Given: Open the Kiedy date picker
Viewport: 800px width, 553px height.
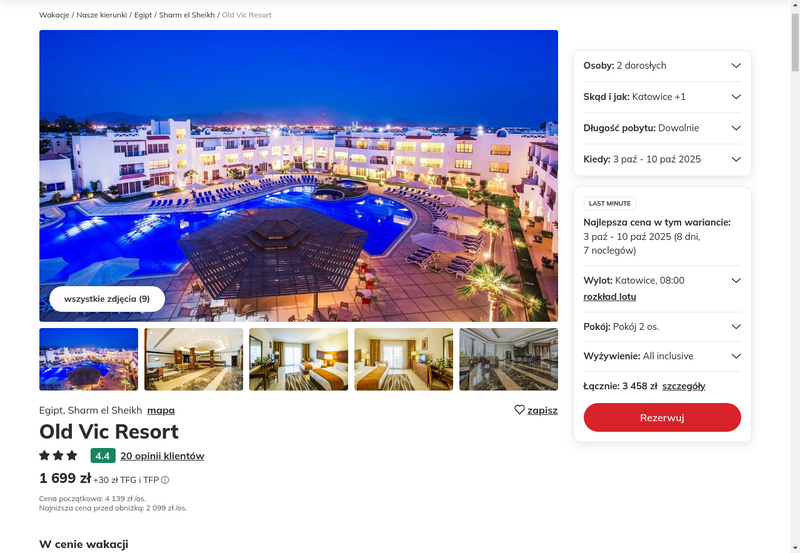Looking at the screenshot, I should point(662,159).
